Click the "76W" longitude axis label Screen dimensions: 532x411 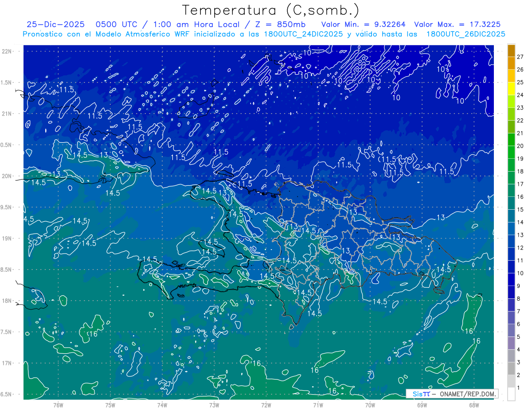(58, 405)
